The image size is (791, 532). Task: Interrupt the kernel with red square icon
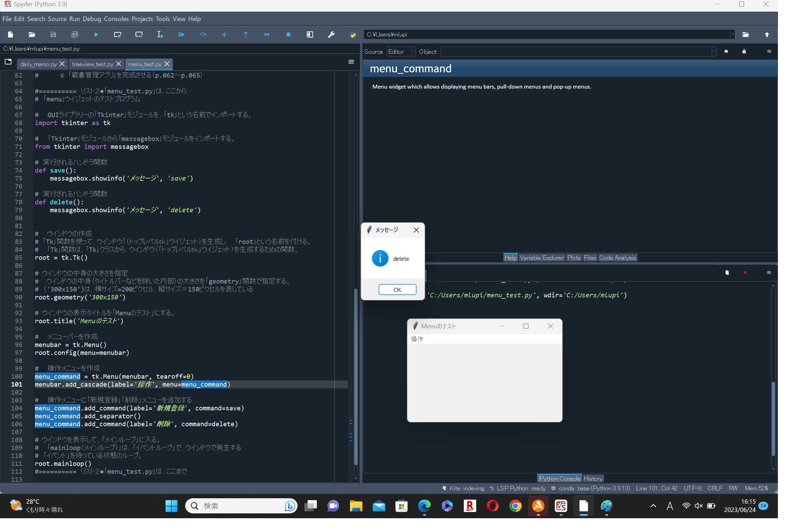[745, 272]
